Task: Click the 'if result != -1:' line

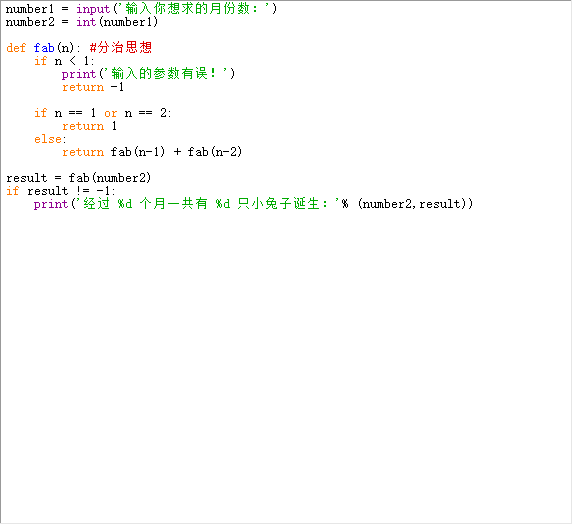Action: [x=61, y=191]
